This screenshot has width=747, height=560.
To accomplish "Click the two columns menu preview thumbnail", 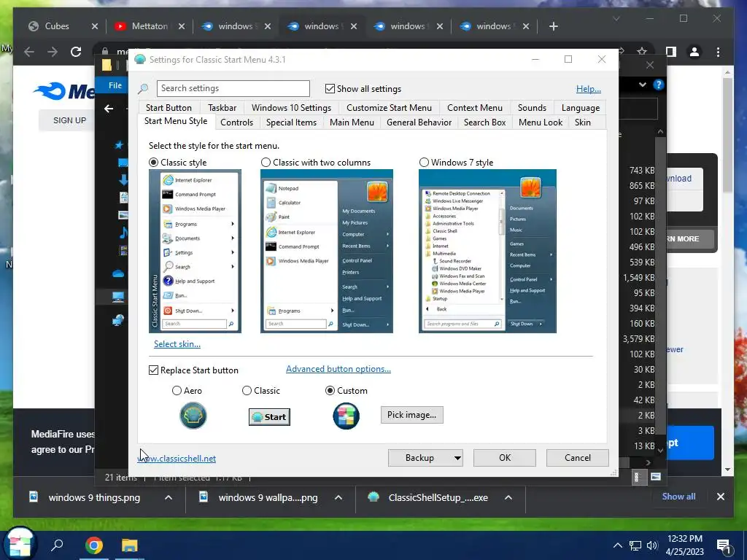I will click(327, 251).
